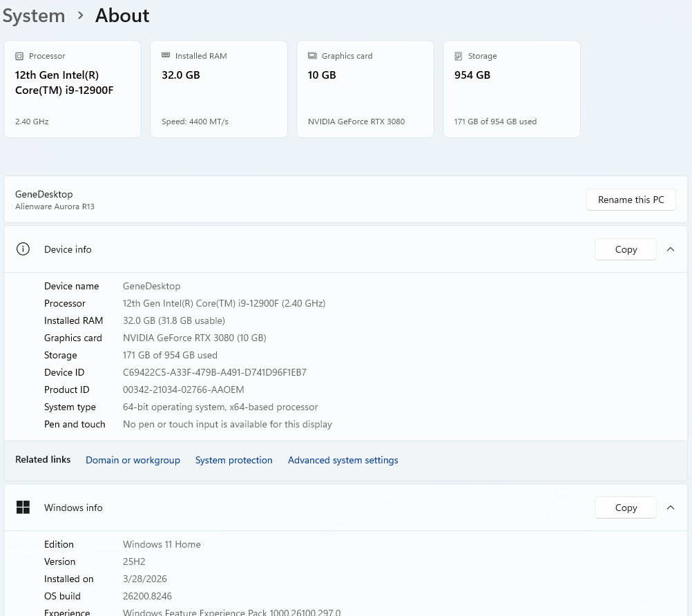
Task: Click the GeneDesktop PC name header
Action: point(44,194)
